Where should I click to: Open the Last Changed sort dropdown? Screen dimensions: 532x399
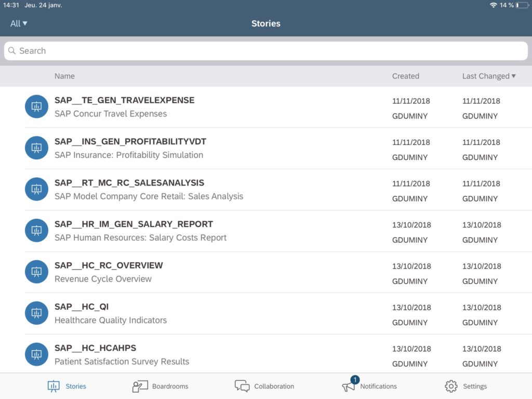coord(489,76)
